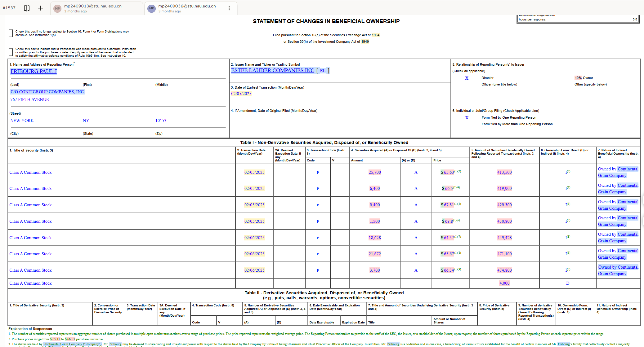
Task: Select the street text '767 FIFTH AVENUE'
Action: point(29,99)
